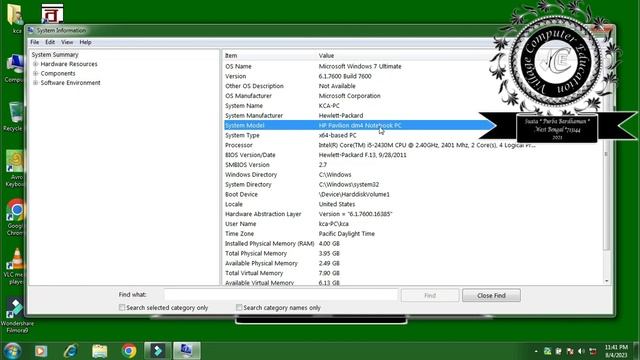
Task: Click scrollbar down arrow in details list
Action: [607, 281]
